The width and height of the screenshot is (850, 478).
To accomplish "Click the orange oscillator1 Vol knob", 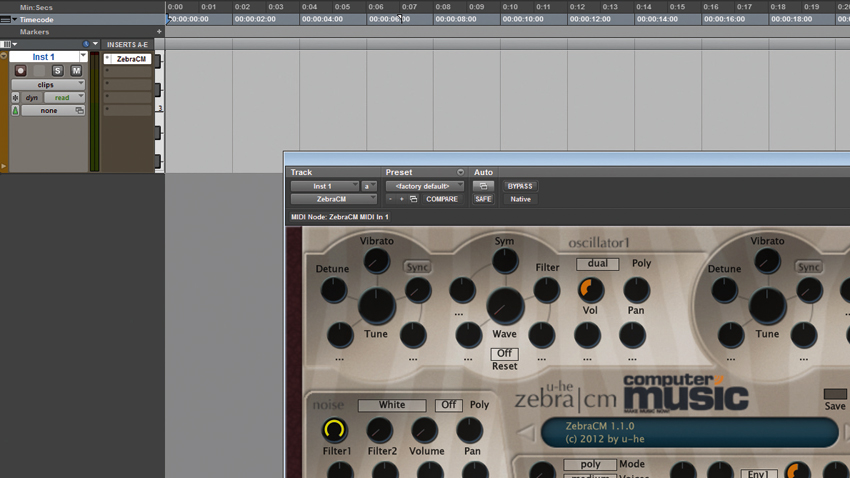I will click(590, 289).
